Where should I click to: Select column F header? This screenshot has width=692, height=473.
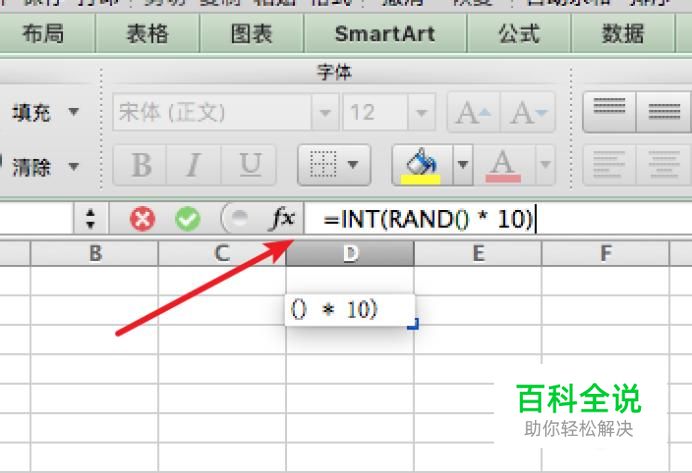tap(606, 253)
